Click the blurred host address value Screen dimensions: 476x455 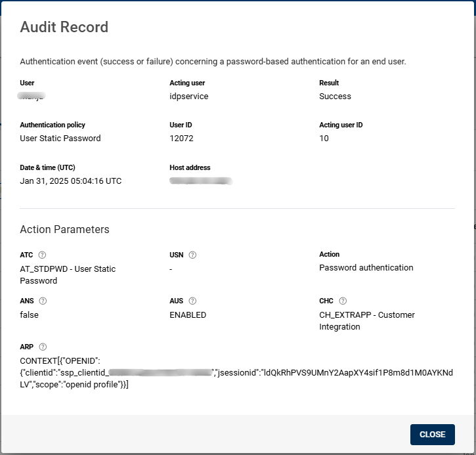click(x=201, y=181)
